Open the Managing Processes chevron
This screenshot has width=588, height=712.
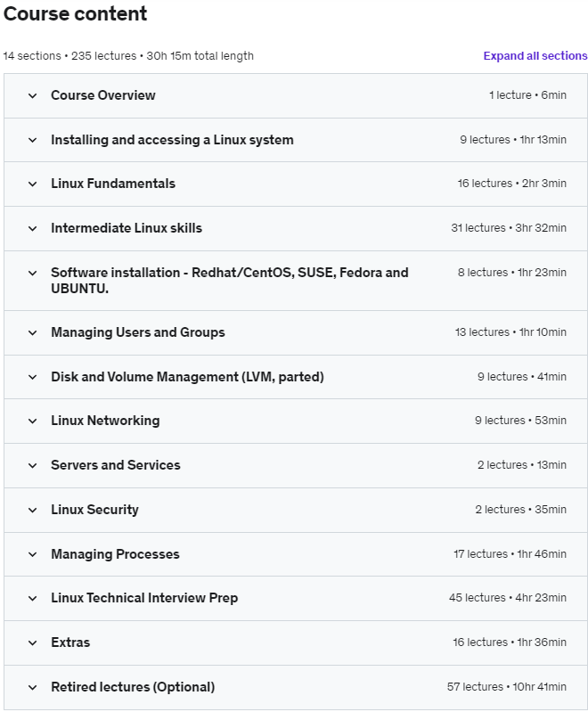(x=33, y=554)
